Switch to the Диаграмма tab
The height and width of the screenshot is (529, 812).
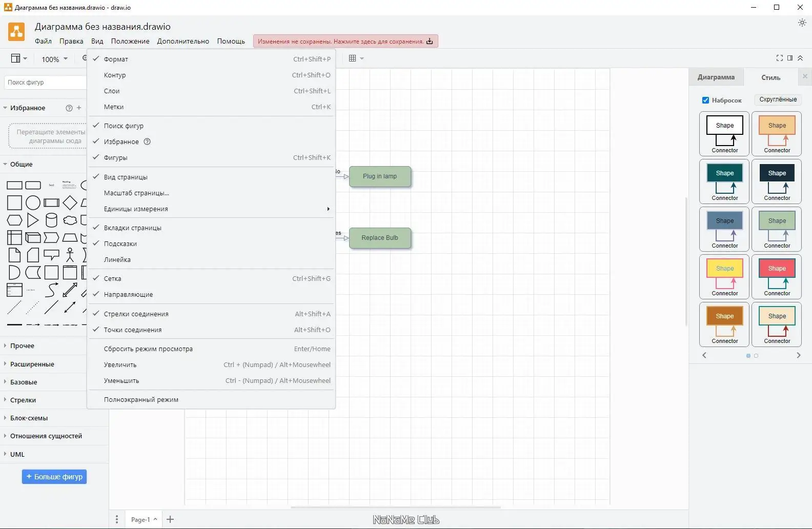click(716, 77)
